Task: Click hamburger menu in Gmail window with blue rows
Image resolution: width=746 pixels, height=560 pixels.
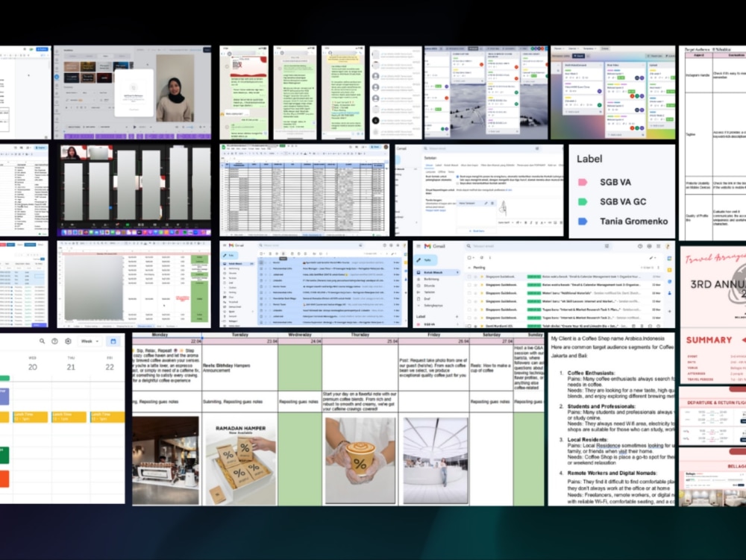Action: click(224, 245)
